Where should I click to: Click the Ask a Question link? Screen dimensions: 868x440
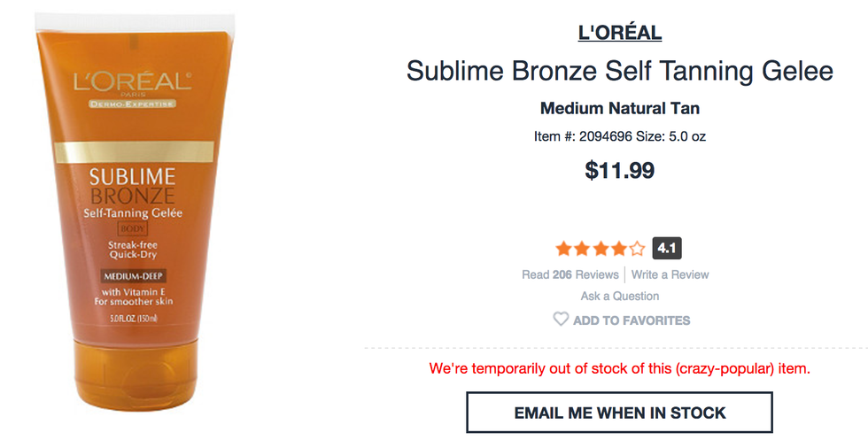coord(620,296)
